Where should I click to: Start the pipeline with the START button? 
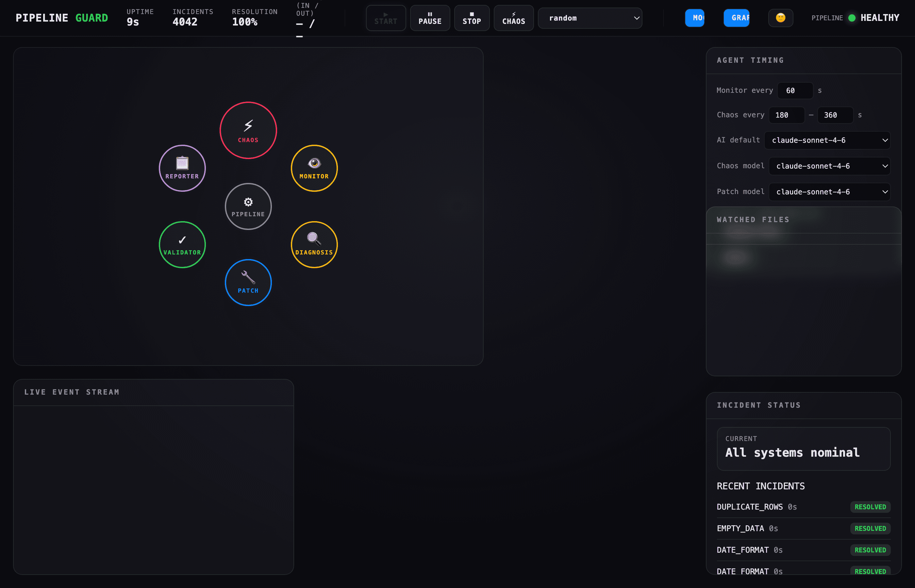(x=386, y=18)
